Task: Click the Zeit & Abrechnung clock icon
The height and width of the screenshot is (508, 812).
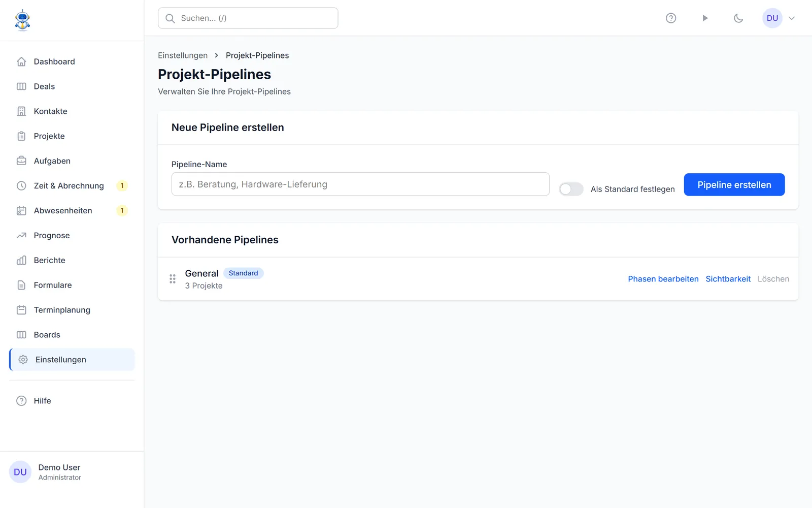Action: [x=21, y=186]
